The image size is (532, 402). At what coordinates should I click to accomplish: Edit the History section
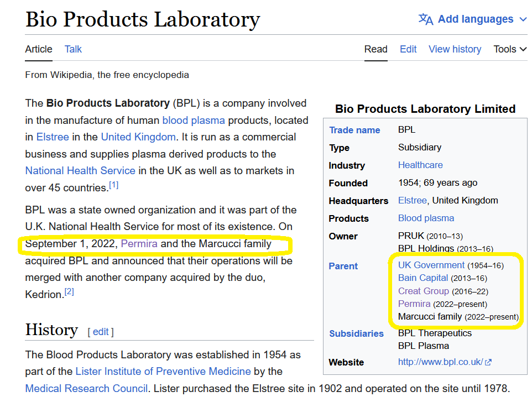pyautogui.click(x=101, y=332)
